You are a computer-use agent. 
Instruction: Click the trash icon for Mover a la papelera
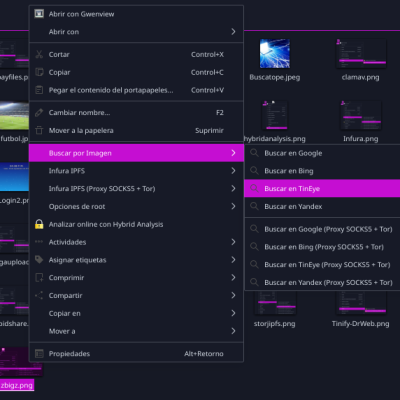click(x=39, y=130)
